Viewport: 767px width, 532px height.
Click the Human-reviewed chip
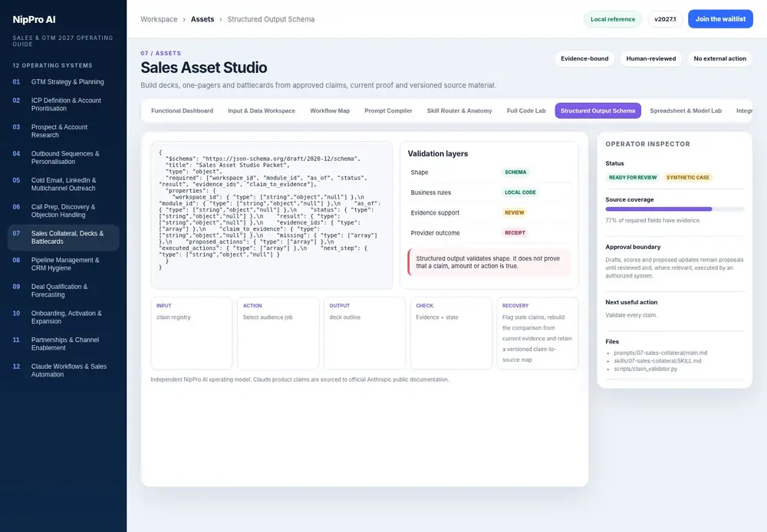coord(650,59)
